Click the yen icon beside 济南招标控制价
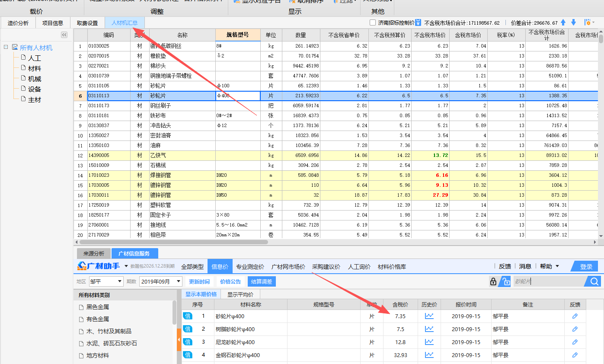Image resolution: width=604 pixels, height=364 pixels. (418, 22)
